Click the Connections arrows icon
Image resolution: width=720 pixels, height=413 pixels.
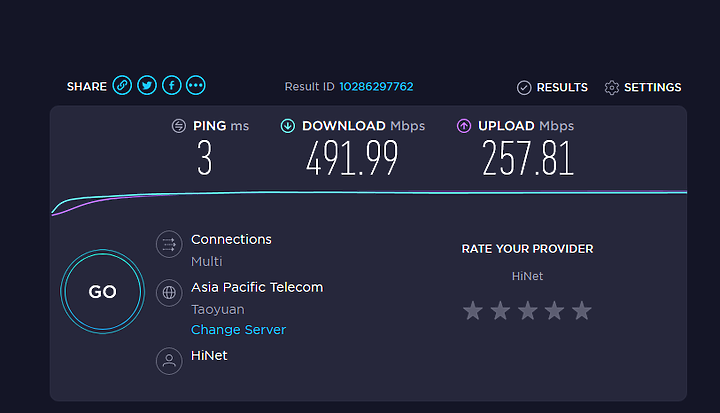tap(169, 244)
